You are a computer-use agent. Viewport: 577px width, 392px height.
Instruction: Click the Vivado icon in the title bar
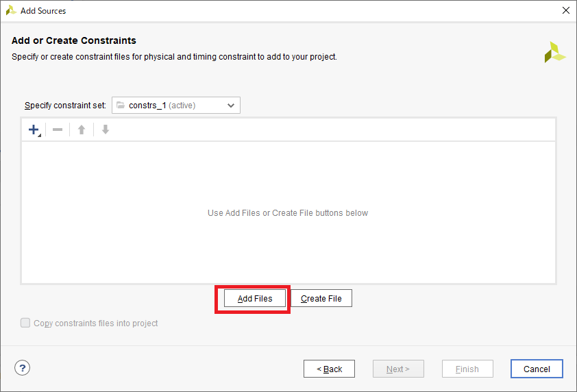tap(11, 10)
